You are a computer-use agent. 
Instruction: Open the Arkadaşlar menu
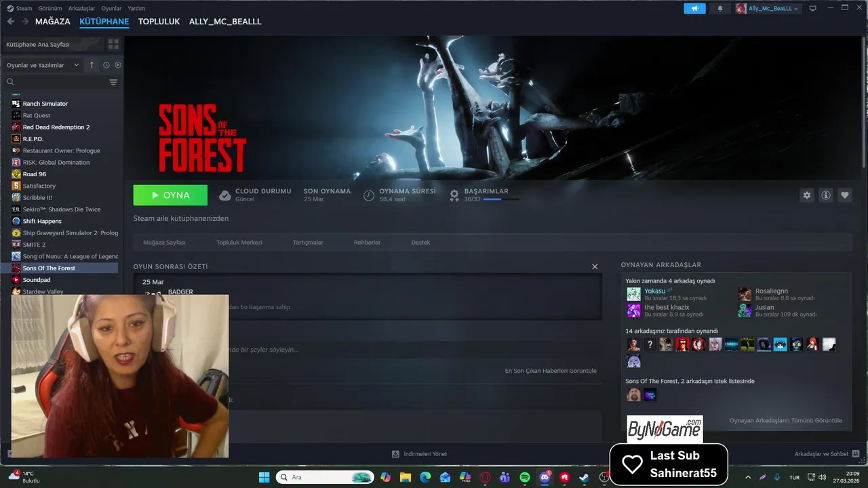81,8
